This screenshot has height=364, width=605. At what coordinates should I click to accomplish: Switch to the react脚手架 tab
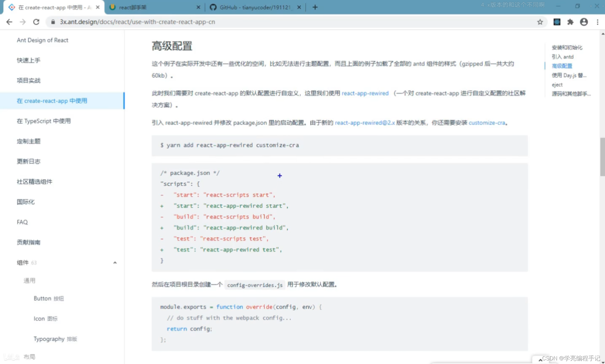point(155,7)
